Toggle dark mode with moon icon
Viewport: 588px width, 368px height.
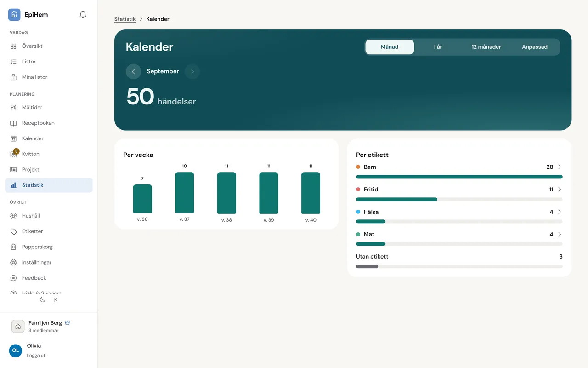[x=43, y=300]
